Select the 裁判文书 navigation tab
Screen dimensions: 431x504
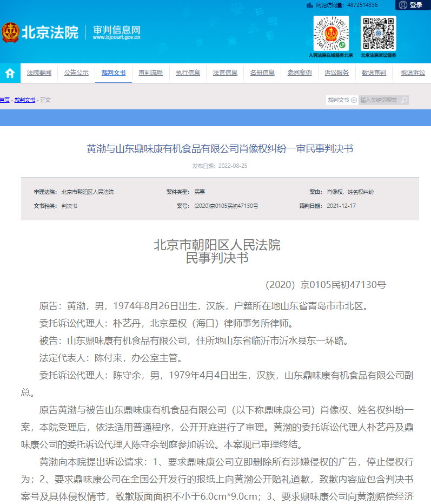(x=114, y=73)
